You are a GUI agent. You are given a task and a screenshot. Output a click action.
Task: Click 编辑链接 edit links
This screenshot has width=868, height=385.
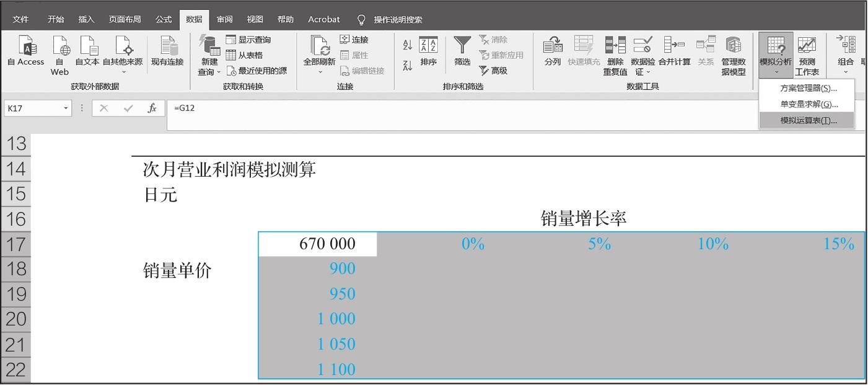[362, 71]
